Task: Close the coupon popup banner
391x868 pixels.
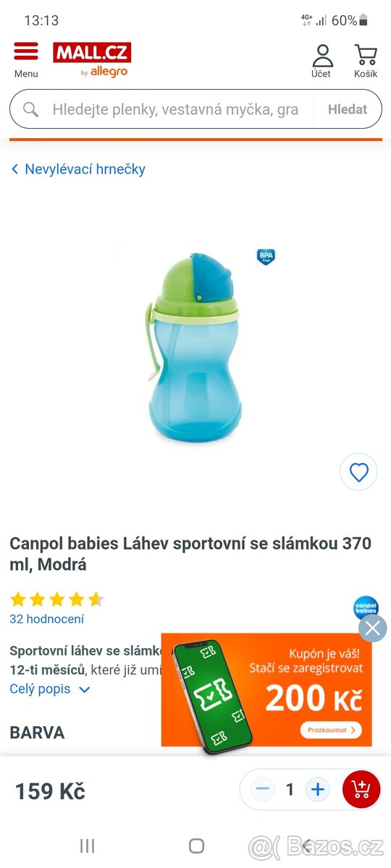Action: pyautogui.click(x=373, y=629)
